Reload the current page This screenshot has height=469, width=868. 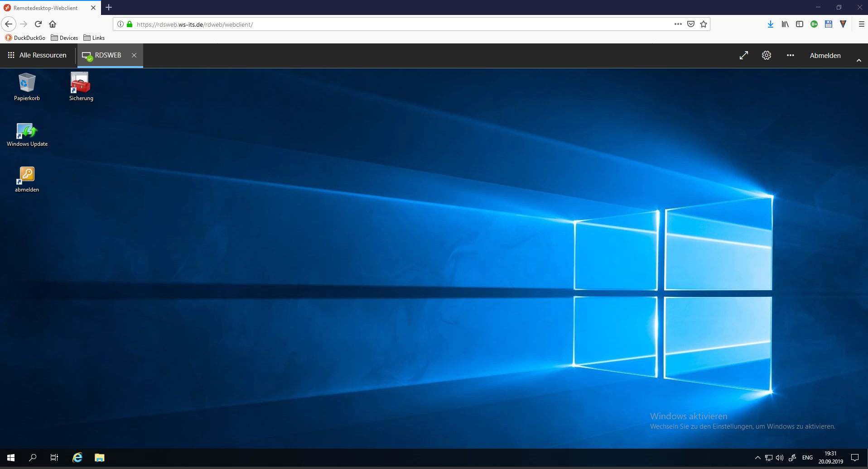pyautogui.click(x=39, y=24)
